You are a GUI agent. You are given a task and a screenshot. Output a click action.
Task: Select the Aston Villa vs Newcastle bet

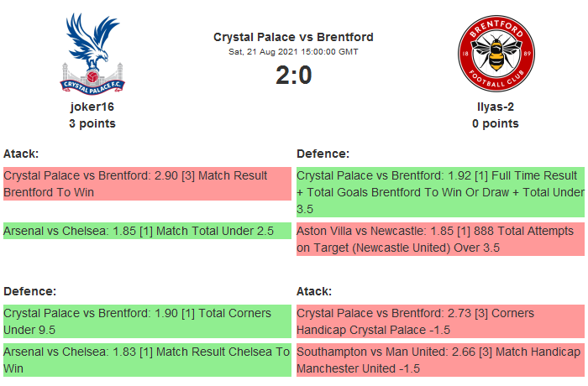click(440, 239)
